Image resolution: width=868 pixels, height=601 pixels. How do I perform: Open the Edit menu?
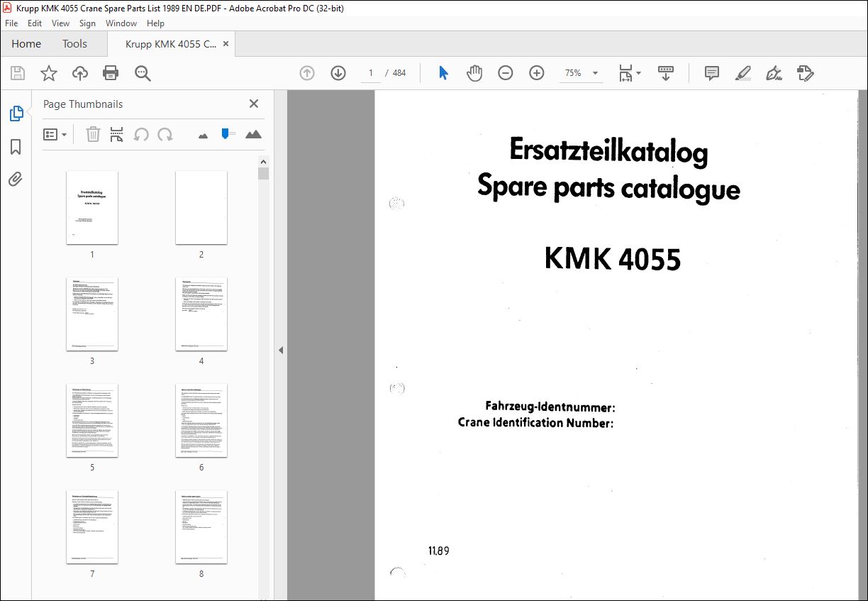coord(35,23)
